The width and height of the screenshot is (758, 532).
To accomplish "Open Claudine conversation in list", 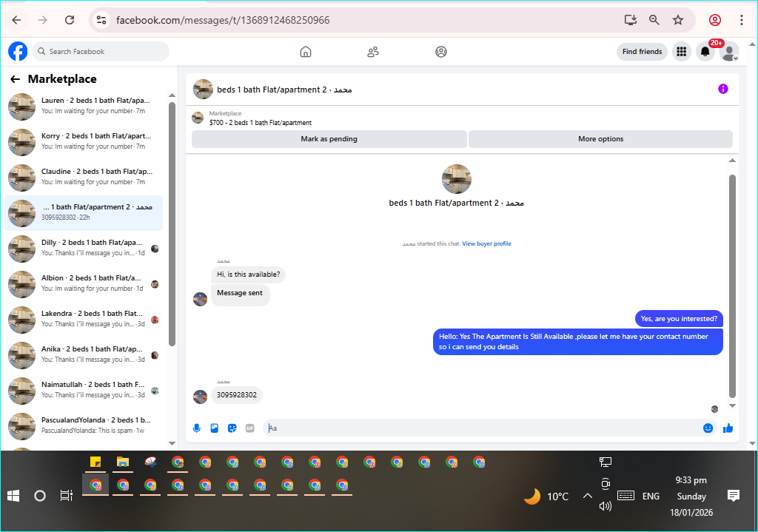I will [x=83, y=178].
